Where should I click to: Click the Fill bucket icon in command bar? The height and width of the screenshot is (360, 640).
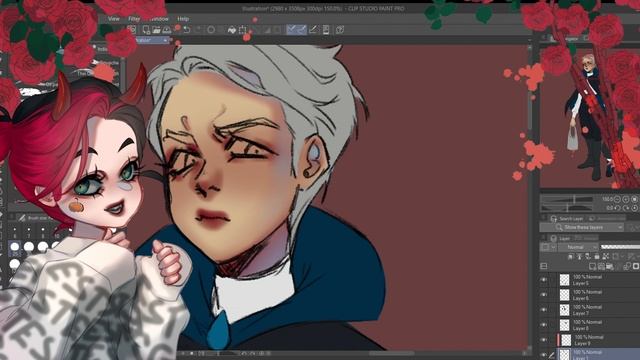coord(232,30)
